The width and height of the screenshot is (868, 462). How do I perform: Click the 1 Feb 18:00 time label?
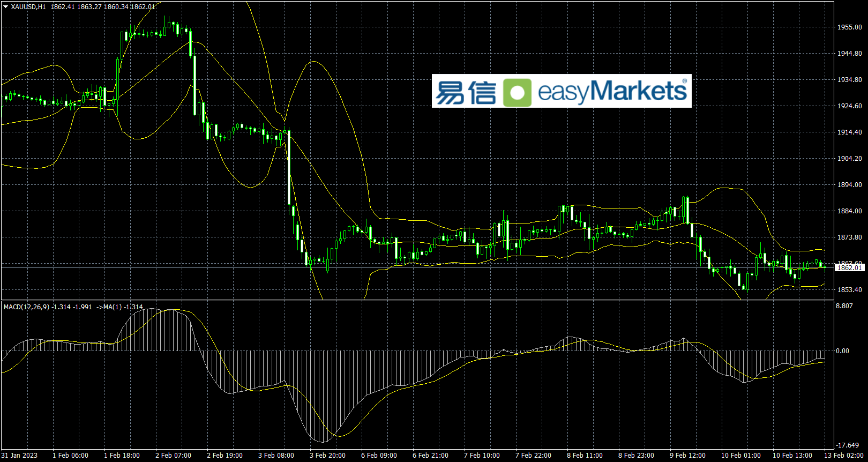[122, 456]
